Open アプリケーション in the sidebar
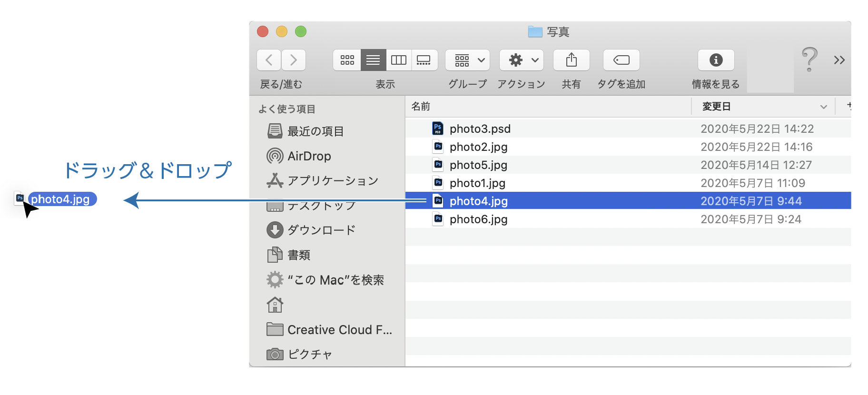868x395 pixels. click(x=323, y=180)
